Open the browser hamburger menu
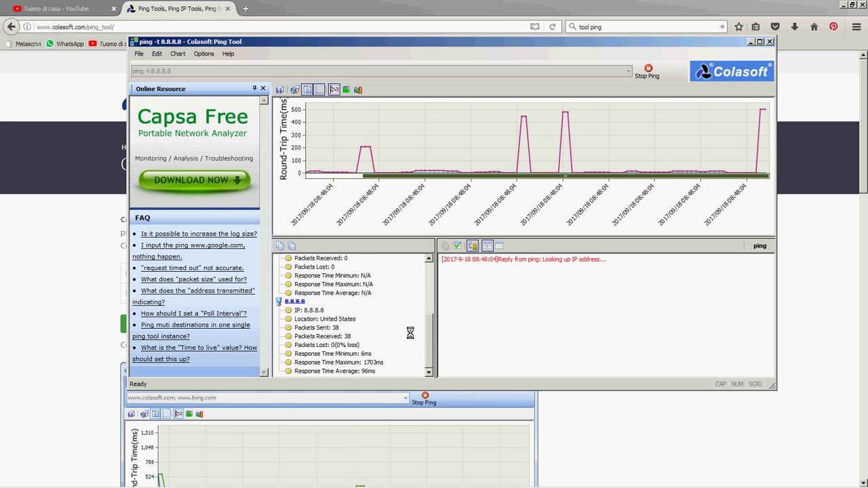This screenshot has width=868, height=488. (856, 26)
